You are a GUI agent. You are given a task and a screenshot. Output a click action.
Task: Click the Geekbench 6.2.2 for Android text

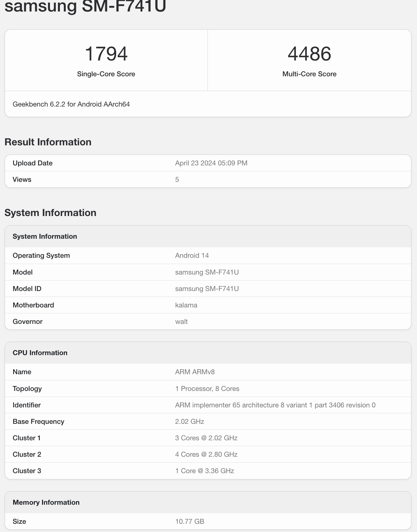coord(71,104)
